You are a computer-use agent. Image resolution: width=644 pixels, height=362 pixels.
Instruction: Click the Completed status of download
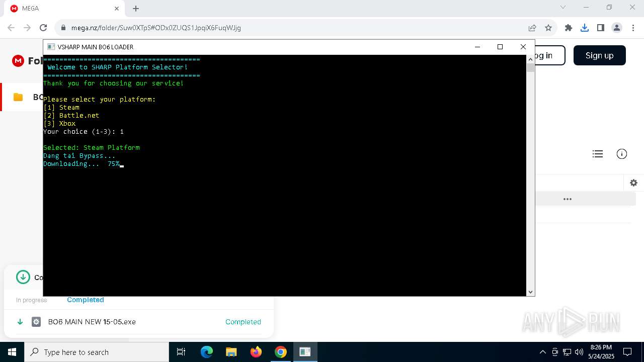pyautogui.click(x=243, y=322)
